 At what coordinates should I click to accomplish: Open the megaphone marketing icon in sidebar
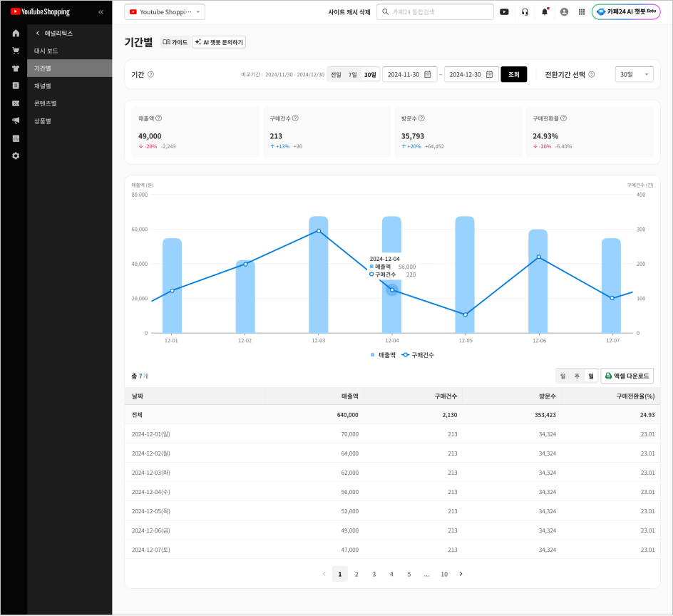(x=16, y=120)
